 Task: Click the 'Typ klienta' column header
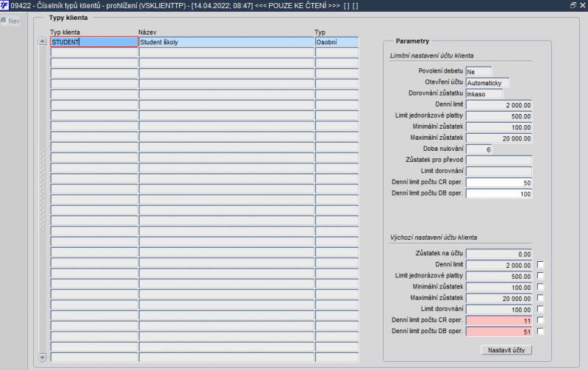click(x=65, y=32)
